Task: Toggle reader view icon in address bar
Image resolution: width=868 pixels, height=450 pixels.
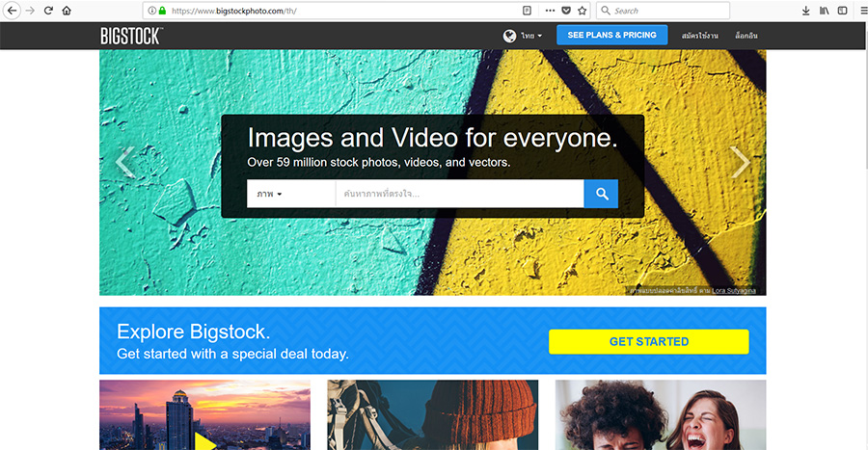Action: point(527,11)
